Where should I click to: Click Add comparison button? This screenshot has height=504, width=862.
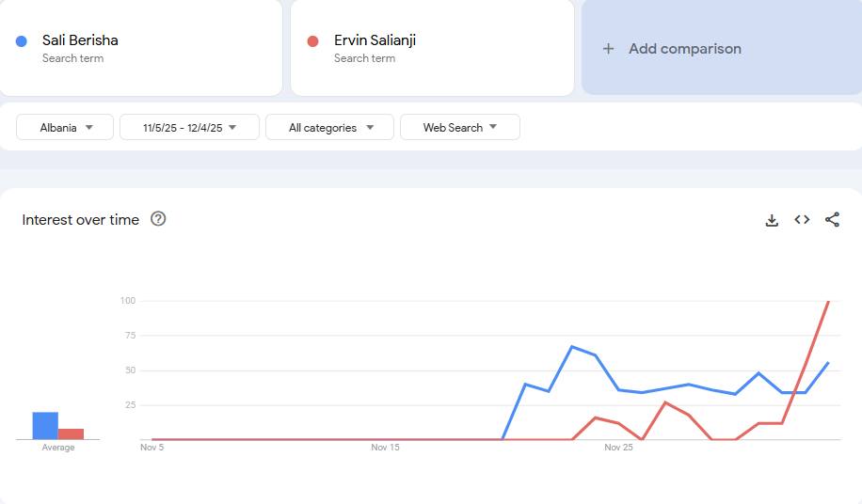pyautogui.click(x=684, y=49)
